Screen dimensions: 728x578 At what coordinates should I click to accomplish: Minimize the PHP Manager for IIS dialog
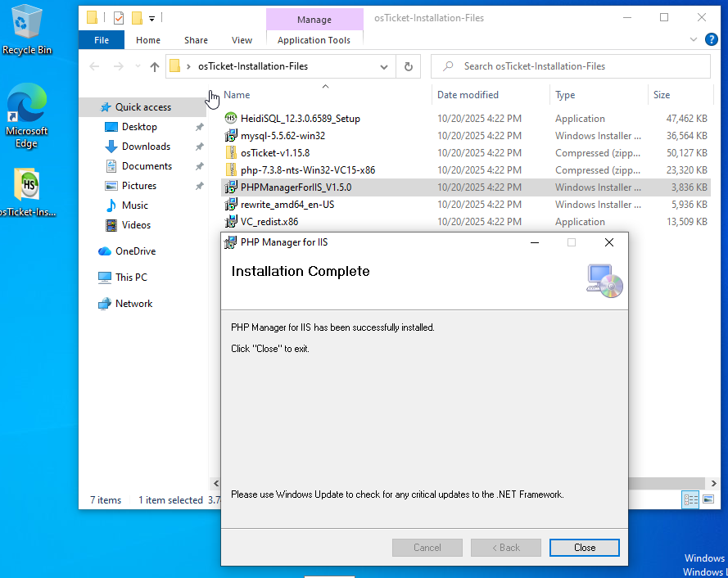[x=535, y=242]
